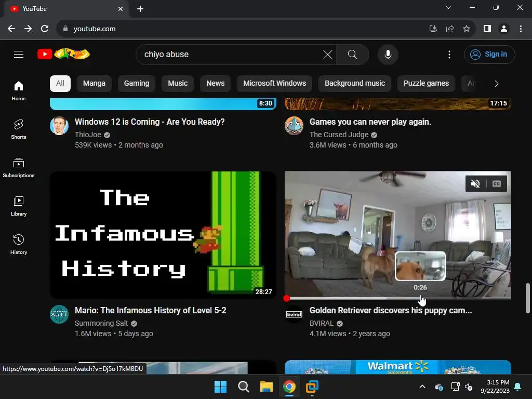Image resolution: width=532 pixels, height=399 pixels.
Task: Open the Walmart ad thumbnail
Action: [x=397, y=367]
